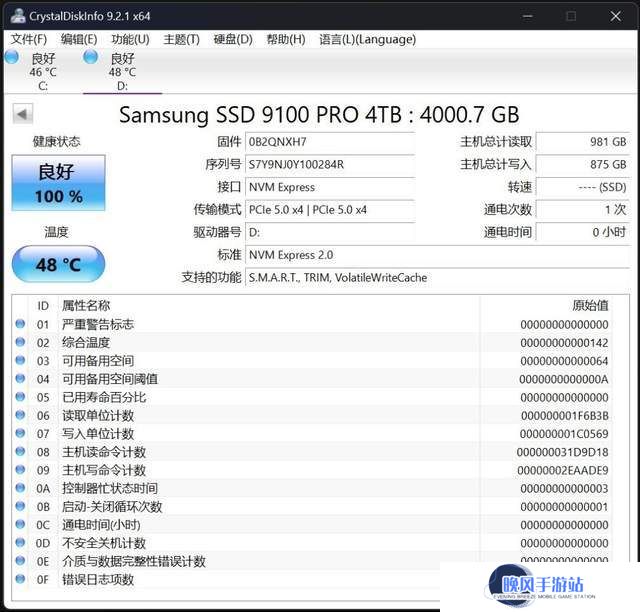Image resolution: width=640 pixels, height=612 pixels.
Task: Click the standard field NVM Express 2.0
Action: pos(438,255)
